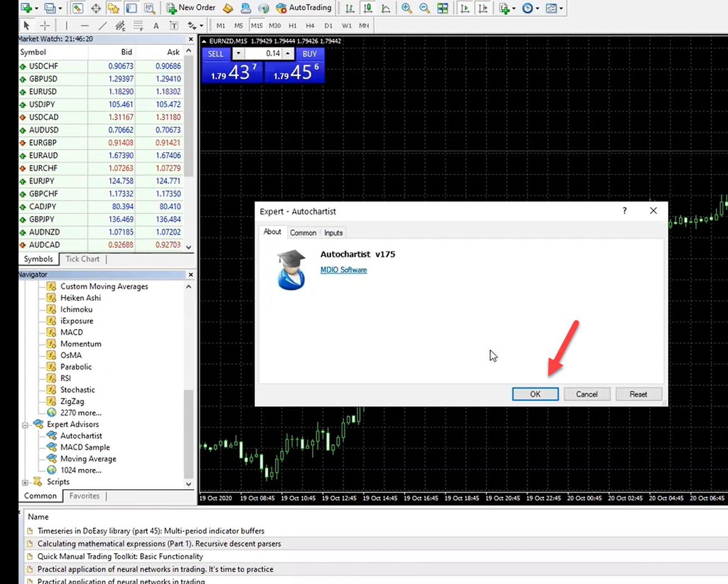Select the Crosshair tool

click(45, 25)
